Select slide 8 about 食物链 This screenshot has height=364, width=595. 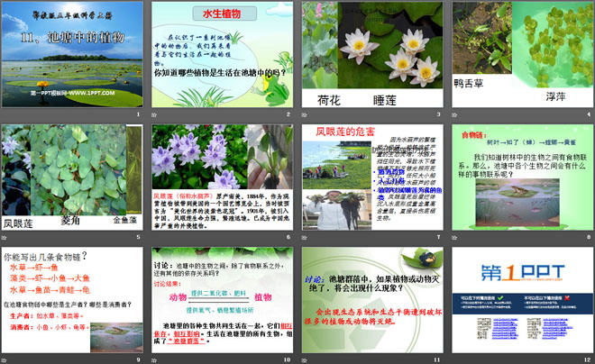pos(520,175)
